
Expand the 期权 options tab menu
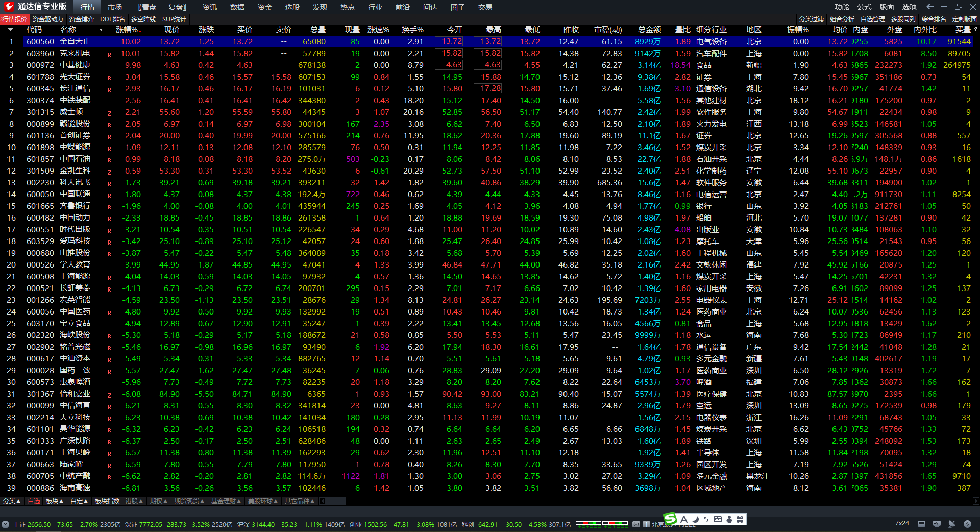click(x=159, y=501)
